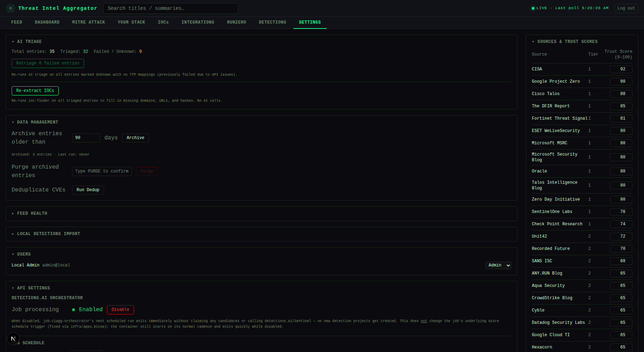Edit The DFIR Report trust score
The width and height of the screenshot is (644, 352).
(621, 106)
